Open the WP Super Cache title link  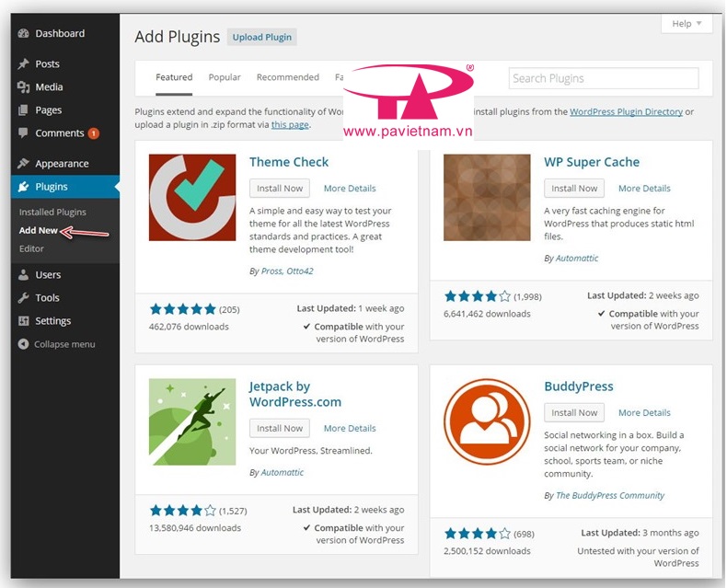(592, 162)
